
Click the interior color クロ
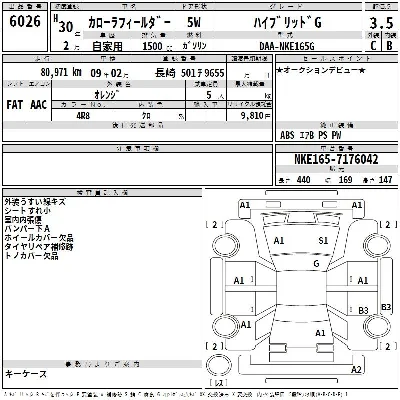[x=146, y=116]
